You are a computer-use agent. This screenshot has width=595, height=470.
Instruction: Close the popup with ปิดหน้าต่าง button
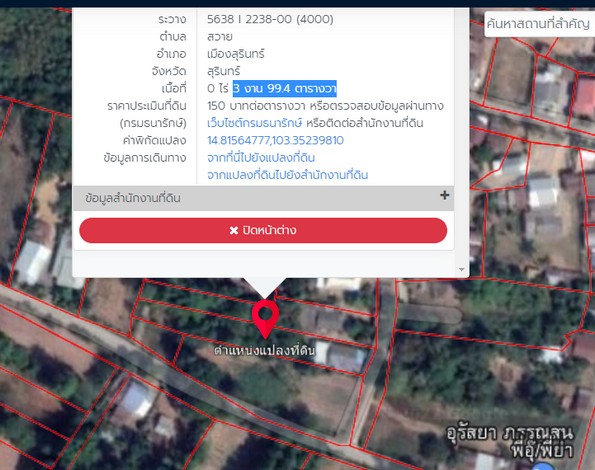pos(263,230)
